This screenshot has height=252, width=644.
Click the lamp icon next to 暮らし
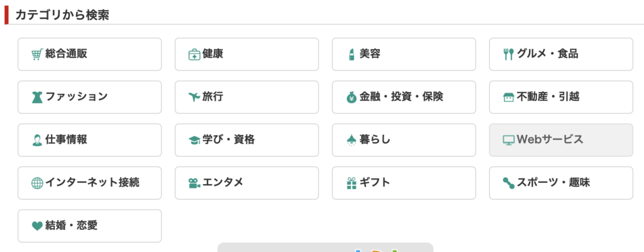(351, 140)
